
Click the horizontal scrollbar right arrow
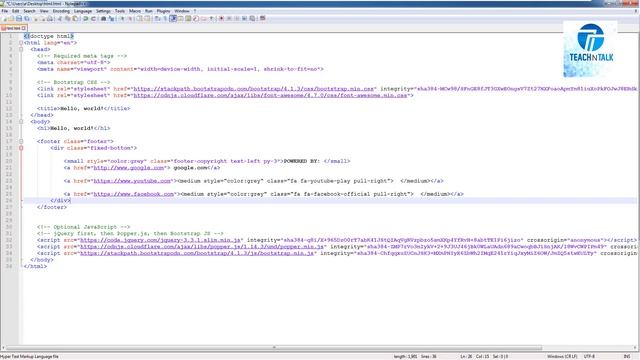(x=634, y=348)
